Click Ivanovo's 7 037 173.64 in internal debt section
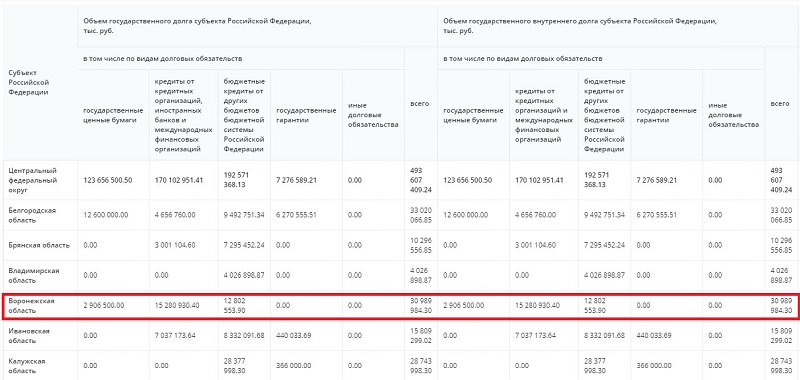The height and width of the screenshot is (380, 800). (535, 336)
